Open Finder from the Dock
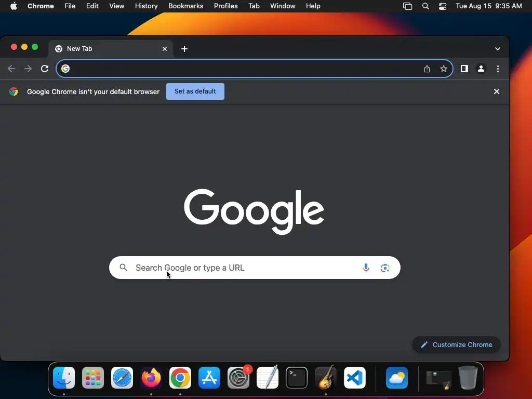Screen dimensions: 532x399 64,378
